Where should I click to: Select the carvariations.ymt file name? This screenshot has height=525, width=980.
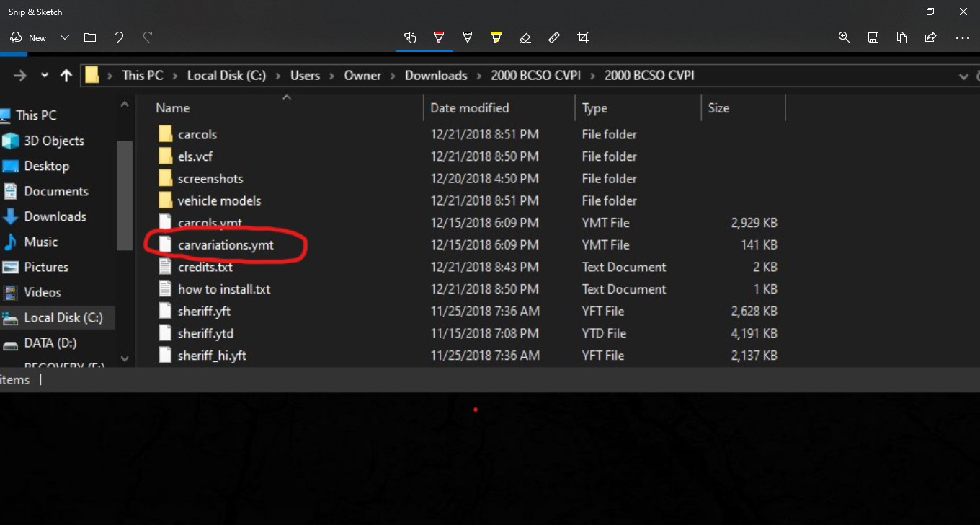226,245
